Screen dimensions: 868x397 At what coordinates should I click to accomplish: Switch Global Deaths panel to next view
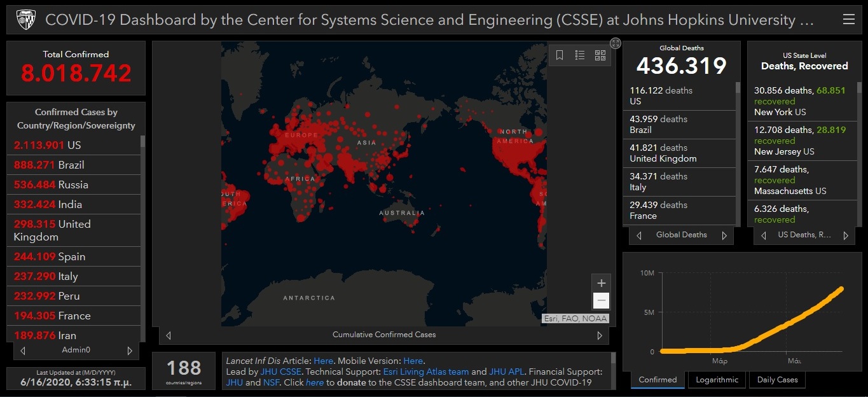724,235
